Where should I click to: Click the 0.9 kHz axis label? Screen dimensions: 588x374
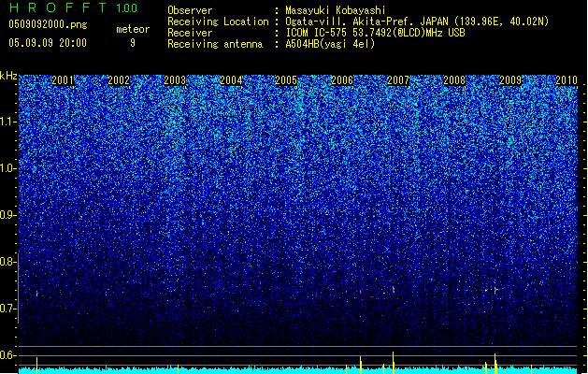(x=8, y=215)
